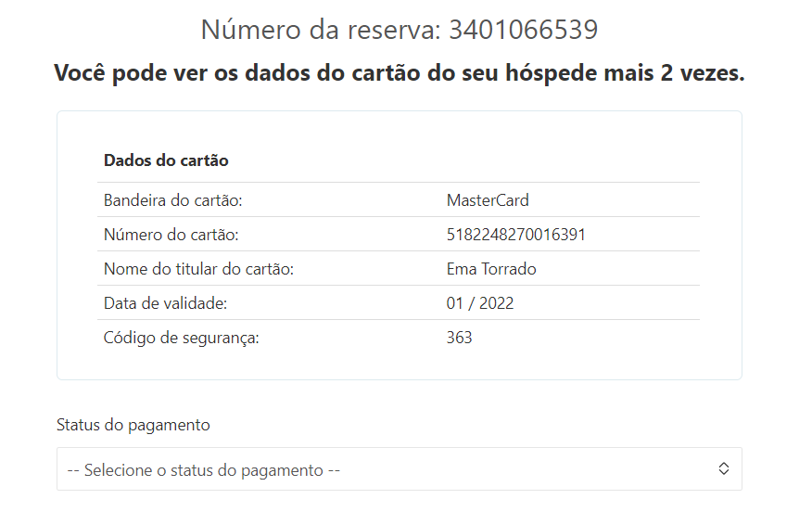Click the 'Número da reserva:' heading text

click(x=322, y=31)
